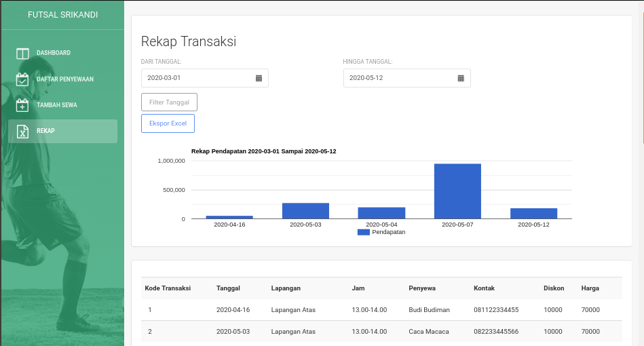Open the Dashboard menu item
The width and height of the screenshot is (644, 346).
pyautogui.click(x=54, y=53)
